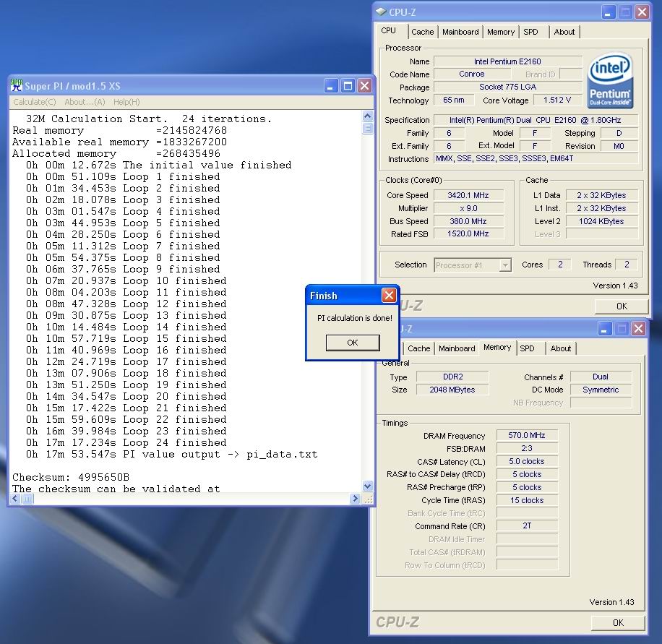Click OK in the upper CPU-Z window
Viewport: 662px width, 644px height.
622,306
